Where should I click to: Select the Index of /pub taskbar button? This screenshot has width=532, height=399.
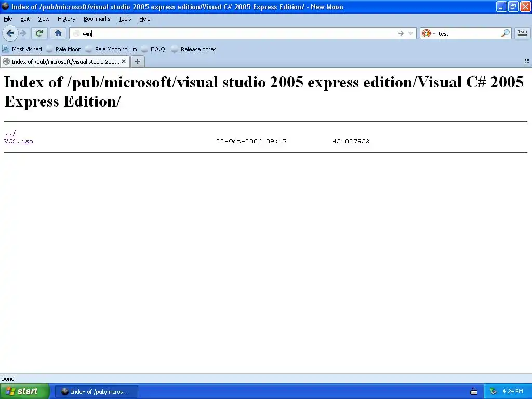click(x=97, y=392)
